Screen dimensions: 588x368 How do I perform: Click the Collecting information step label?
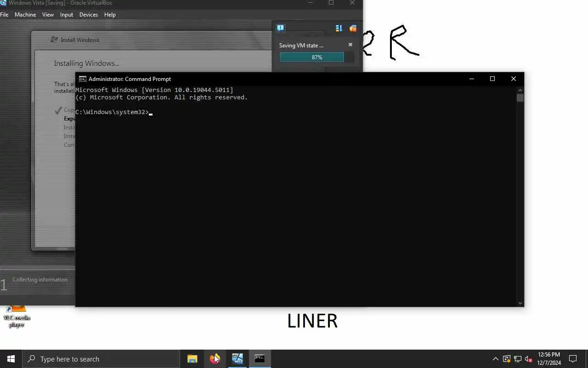(x=40, y=280)
